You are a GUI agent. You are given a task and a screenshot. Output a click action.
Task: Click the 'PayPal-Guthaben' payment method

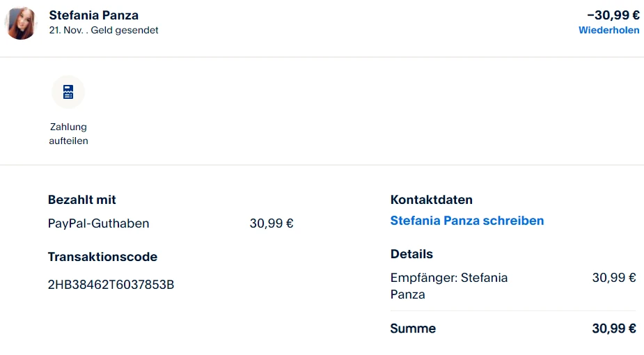[x=98, y=223]
